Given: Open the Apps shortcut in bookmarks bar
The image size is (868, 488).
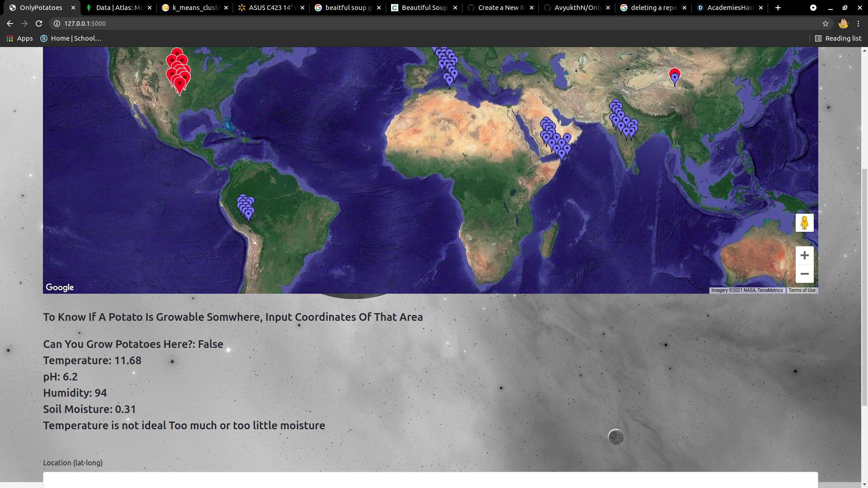Looking at the screenshot, I should point(19,38).
